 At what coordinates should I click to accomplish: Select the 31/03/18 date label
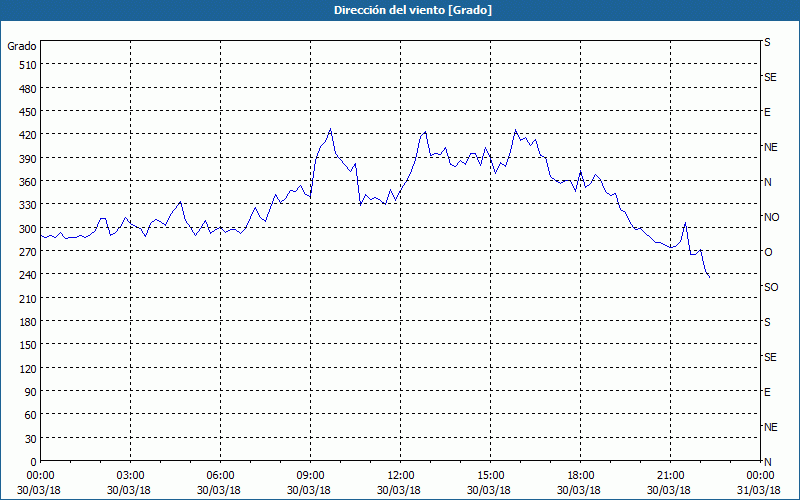[x=759, y=490]
